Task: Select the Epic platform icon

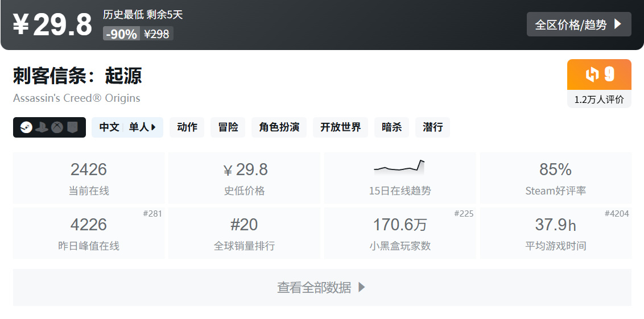Action: (x=72, y=128)
